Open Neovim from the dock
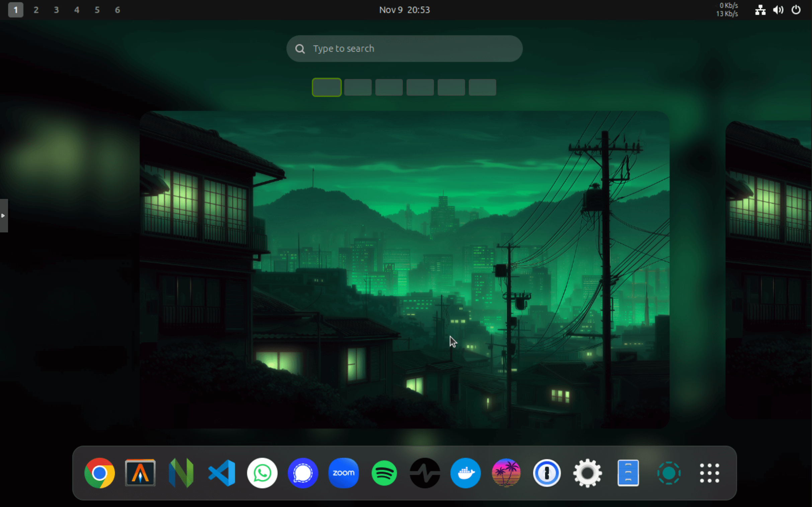812x507 pixels. 181,473
